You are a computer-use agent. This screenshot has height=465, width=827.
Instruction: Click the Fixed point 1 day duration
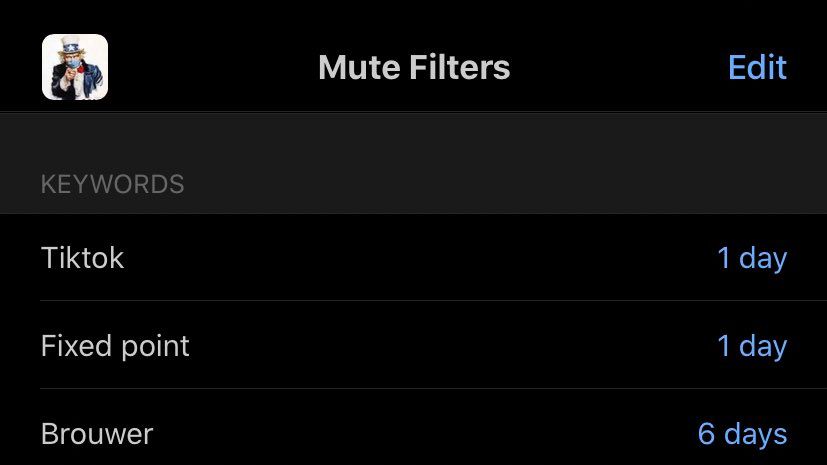pos(751,346)
